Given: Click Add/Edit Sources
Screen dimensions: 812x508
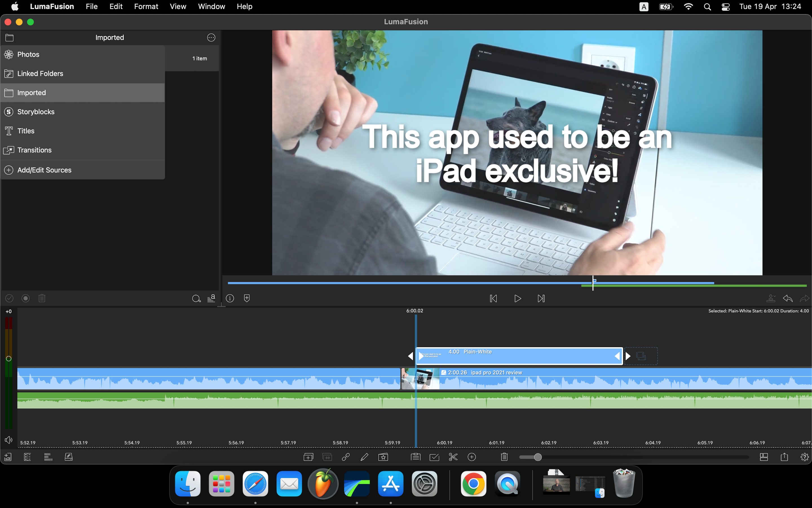Looking at the screenshot, I should pyautogui.click(x=83, y=170).
